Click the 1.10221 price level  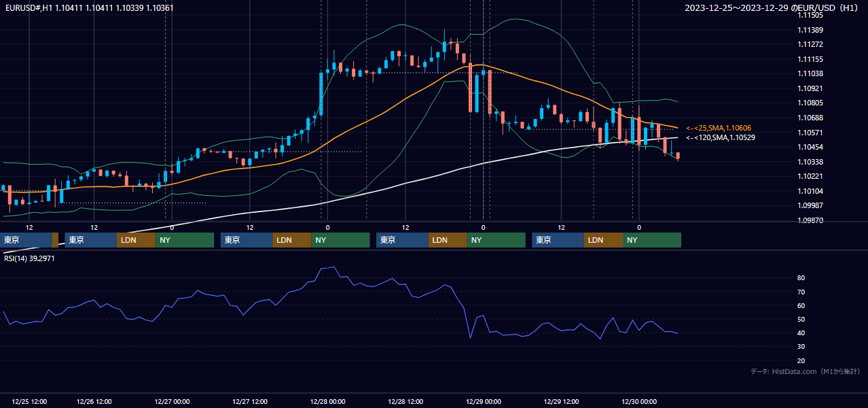pos(810,176)
